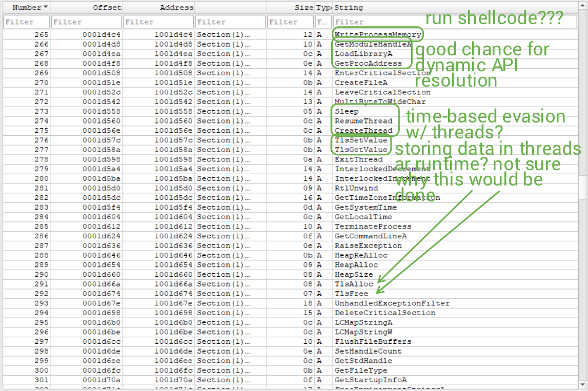Click the GetProcAddress string entry

point(368,64)
